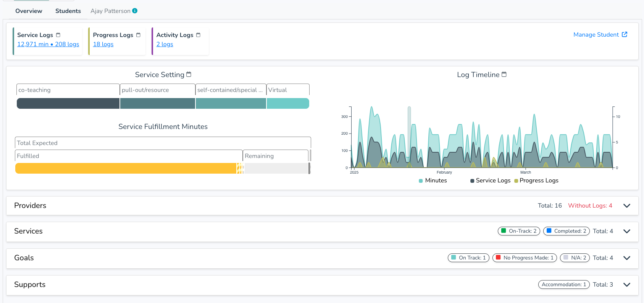
Task: Click the No Progress Made: 1 badge
Action: [525, 258]
